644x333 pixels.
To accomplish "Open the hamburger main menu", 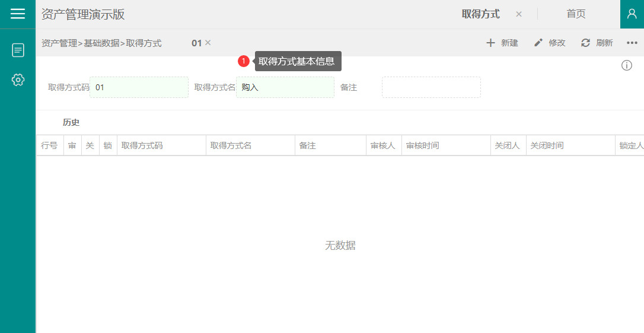I will tap(18, 14).
